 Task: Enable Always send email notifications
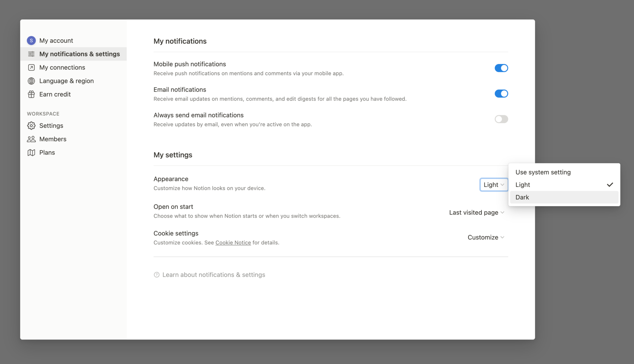(x=501, y=119)
